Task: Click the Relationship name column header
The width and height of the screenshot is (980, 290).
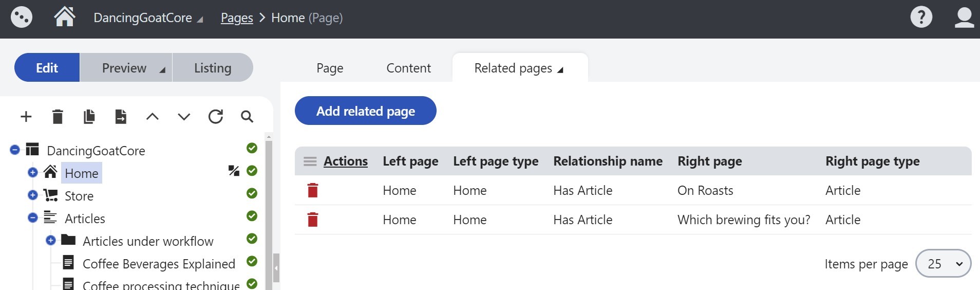Action: (x=608, y=161)
